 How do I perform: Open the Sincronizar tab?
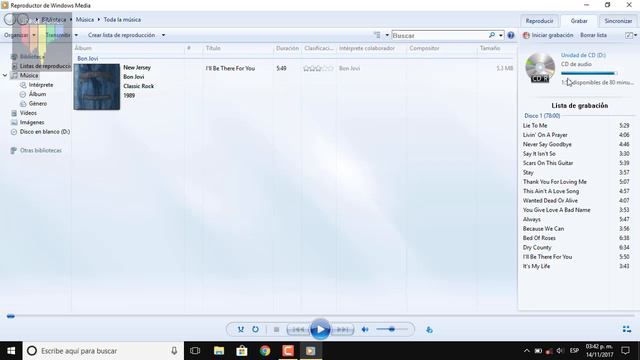pos(618,21)
